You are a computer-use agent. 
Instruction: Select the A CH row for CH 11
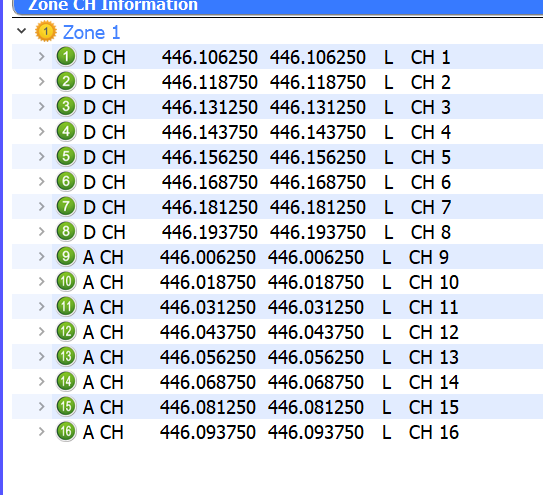coord(277,307)
